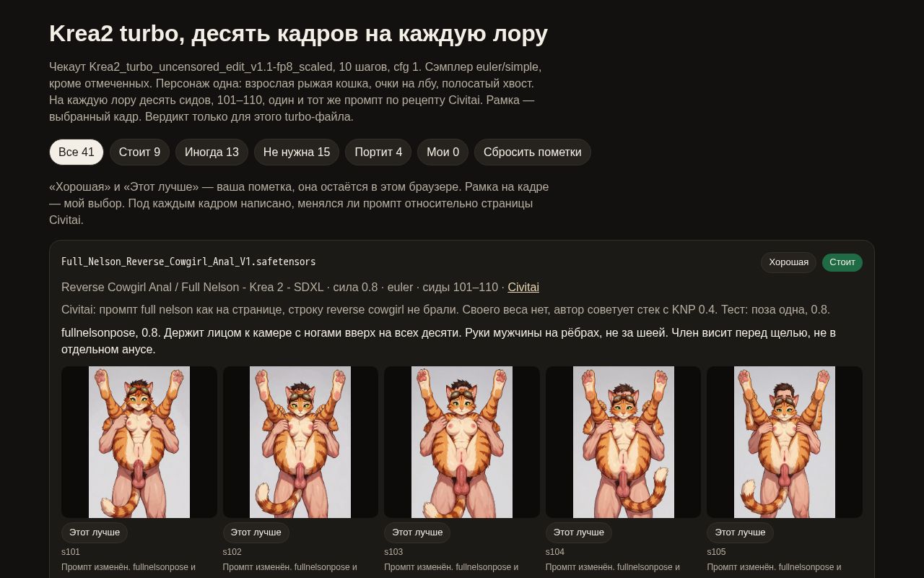This screenshot has width=924, height=578.
Task: Click the seed label "s101"
Action: point(71,552)
